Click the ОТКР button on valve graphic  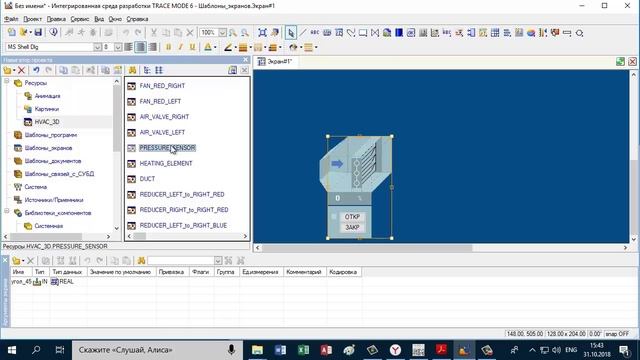click(352, 217)
